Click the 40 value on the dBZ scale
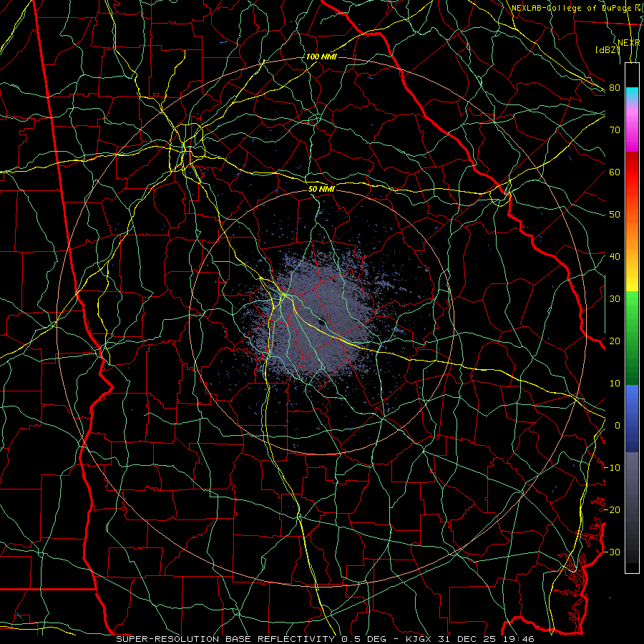644x644 pixels. tap(615, 257)
